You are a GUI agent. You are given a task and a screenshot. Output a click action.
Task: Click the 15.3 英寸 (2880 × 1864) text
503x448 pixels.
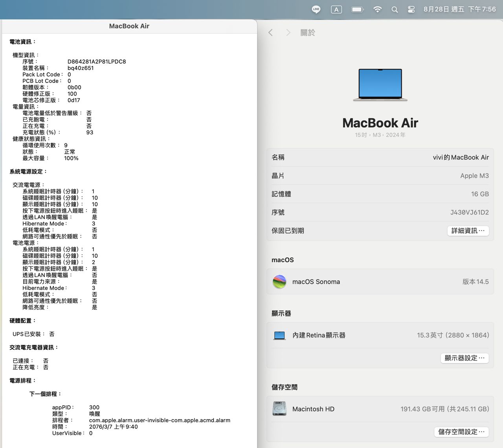(x=453, y=335)
